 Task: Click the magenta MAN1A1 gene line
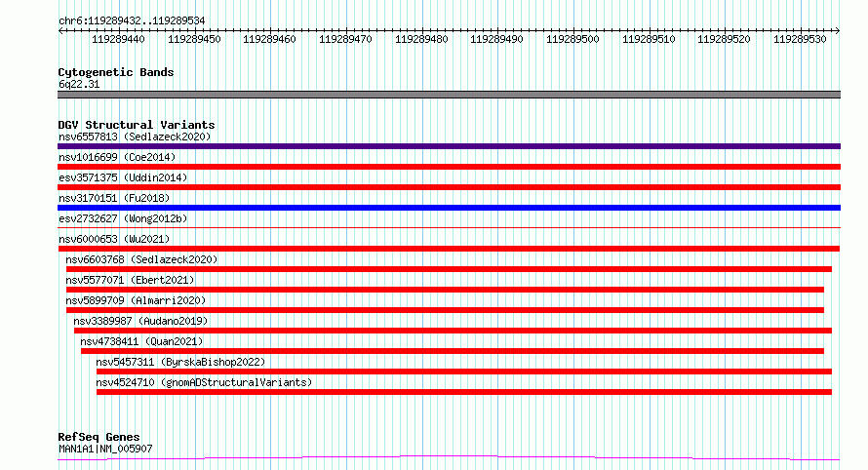(x=449, y=458)
